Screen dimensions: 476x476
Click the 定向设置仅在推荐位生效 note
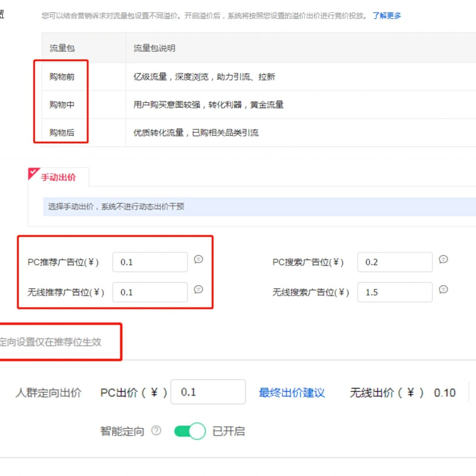50,342
